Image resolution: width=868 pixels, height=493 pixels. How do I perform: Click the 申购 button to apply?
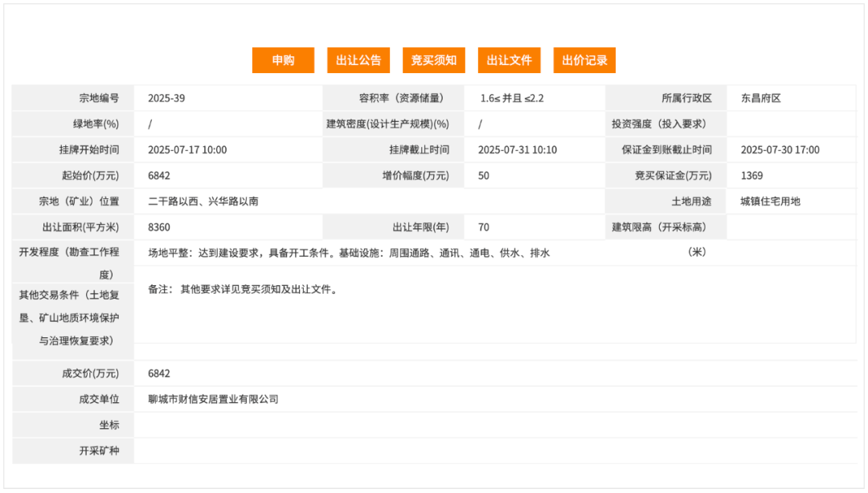coord(283,59)
